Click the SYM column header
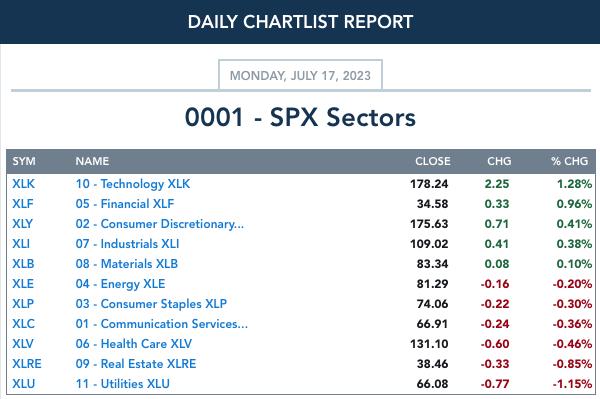600x399 pixels. (24, 161)
